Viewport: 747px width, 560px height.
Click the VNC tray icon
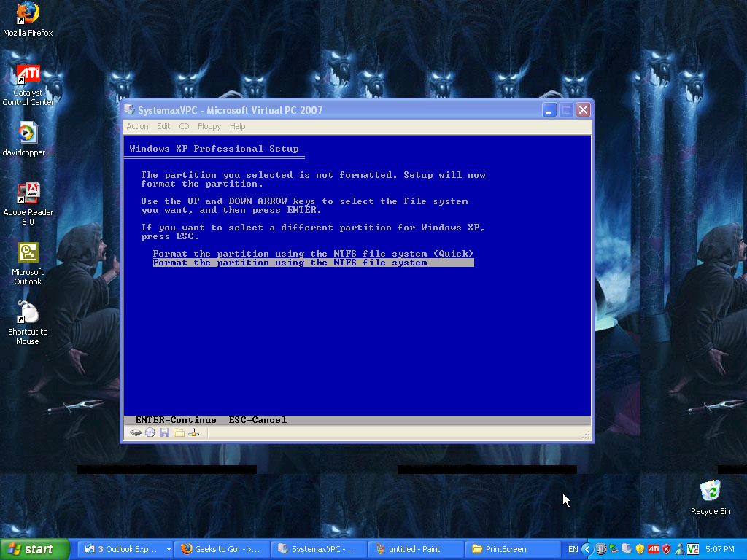pos(693,549)
